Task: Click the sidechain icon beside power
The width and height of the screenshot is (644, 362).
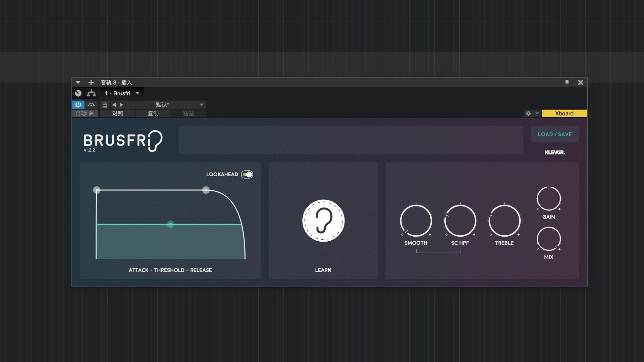Action: [91, 105]
